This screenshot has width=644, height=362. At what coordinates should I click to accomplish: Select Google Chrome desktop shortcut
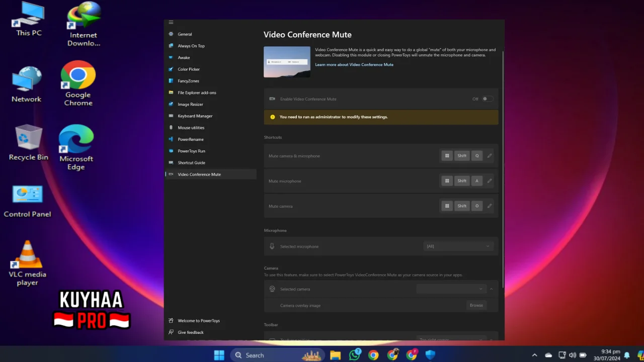[78, 83]
